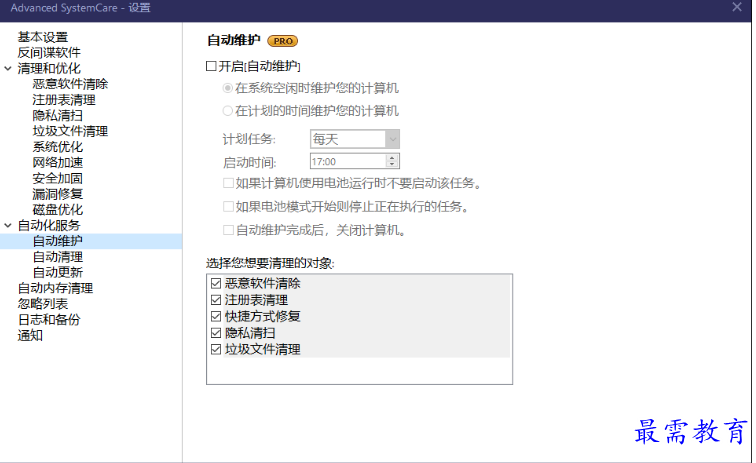Uncheck 快捷方式修复 in cleanup list
Image resolution: width=756 pixels, height=463 pixels.
[216, 316]
